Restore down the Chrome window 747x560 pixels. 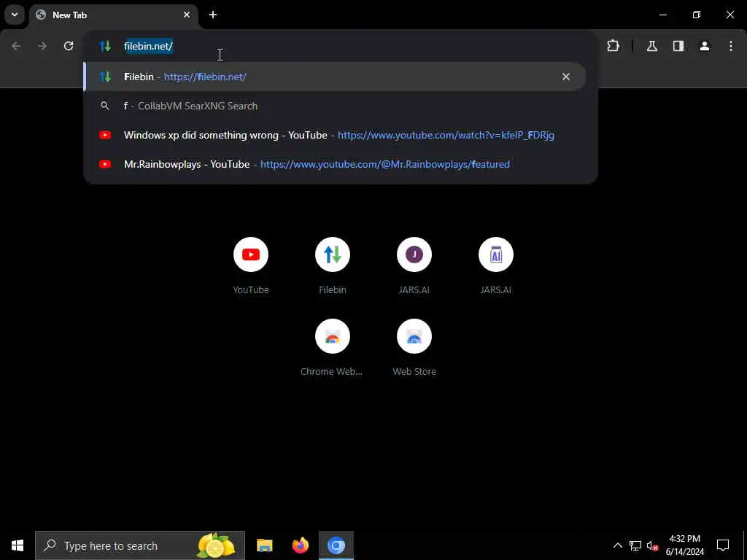[x=697, y=15]
